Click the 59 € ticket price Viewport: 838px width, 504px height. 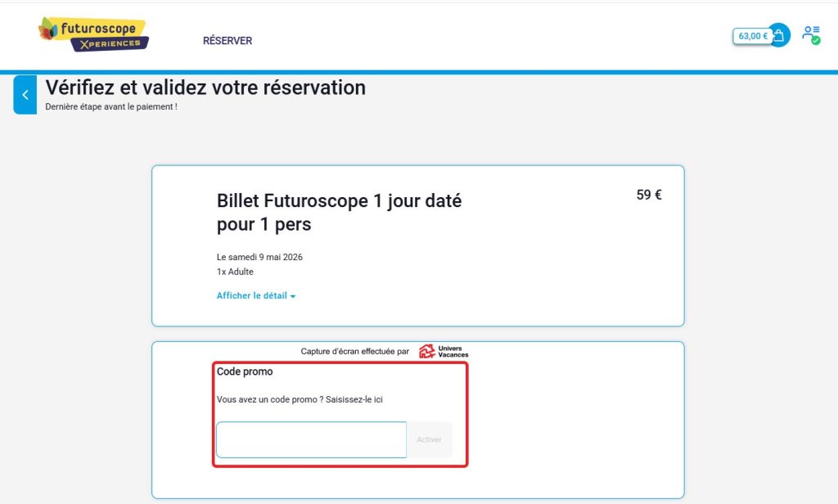coord(649,195)
